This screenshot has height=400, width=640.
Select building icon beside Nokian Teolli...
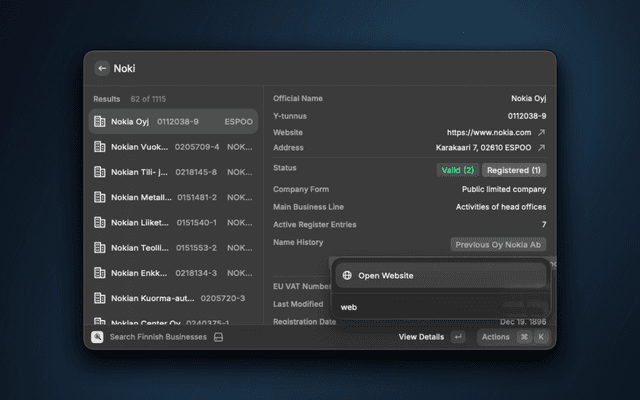(100, 248)
